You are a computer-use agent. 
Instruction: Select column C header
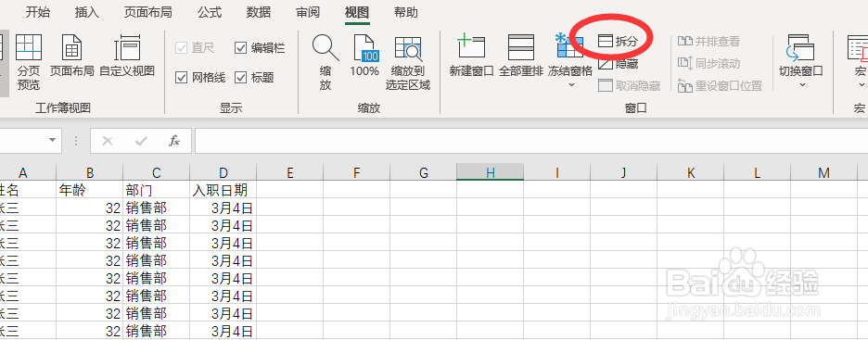(156, 173)
